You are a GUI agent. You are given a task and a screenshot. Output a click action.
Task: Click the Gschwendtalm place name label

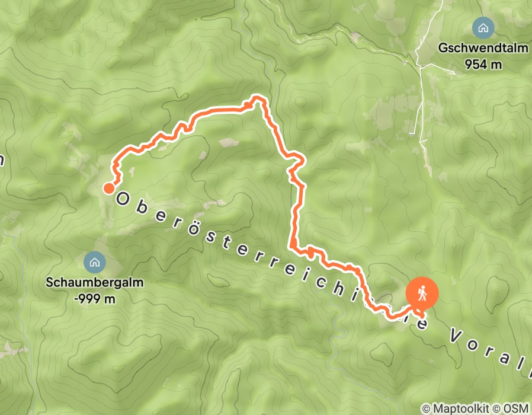[483, 48]
